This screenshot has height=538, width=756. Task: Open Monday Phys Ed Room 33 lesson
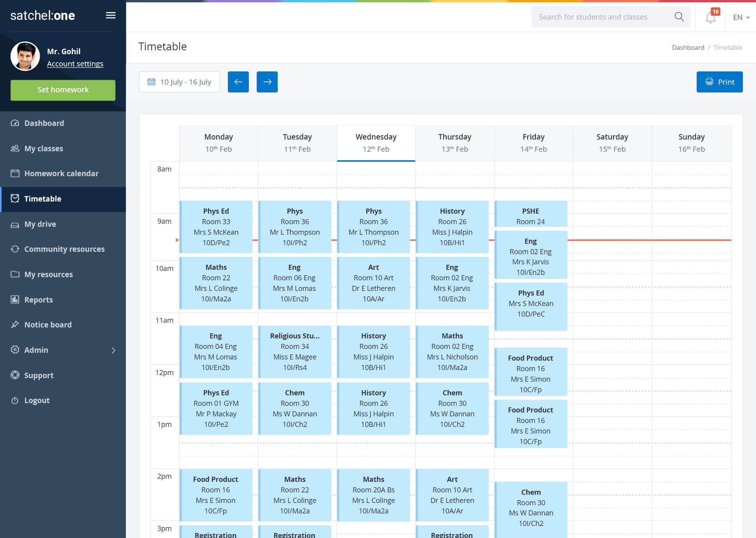click(x=216, y=227)
